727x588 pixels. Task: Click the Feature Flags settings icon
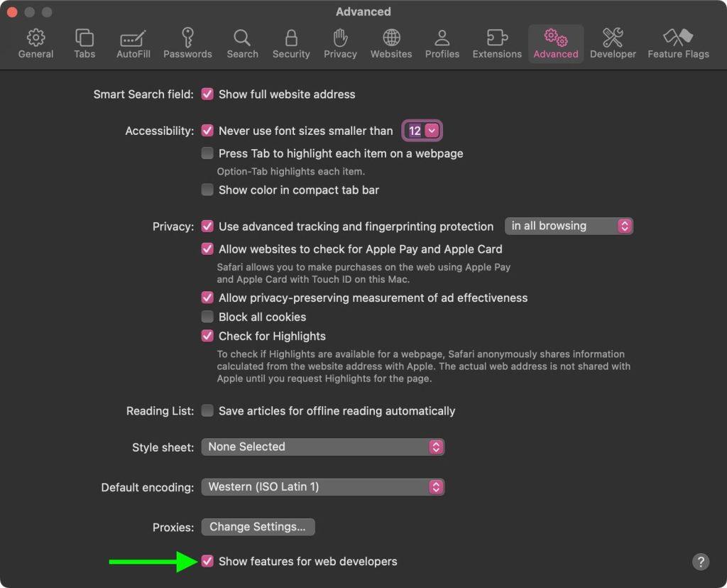(678, 43)
